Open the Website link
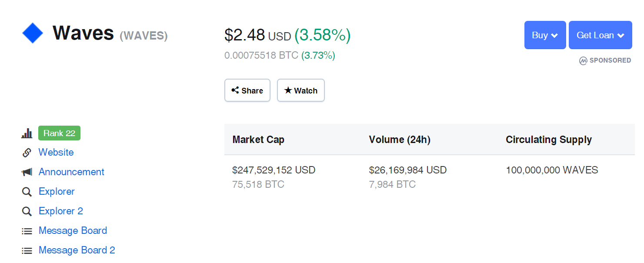The image size is (644, 263). point(56,153)
